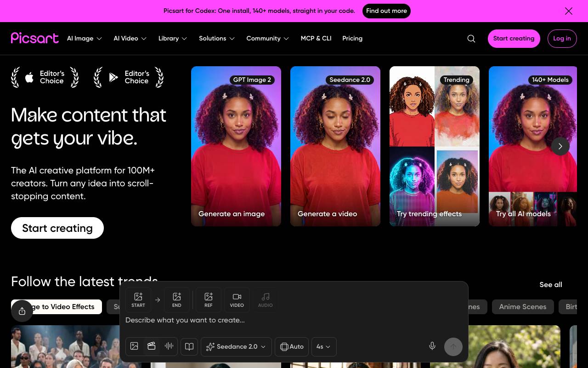Viewport: 588px width, 368px height.
Task: Click the 140+ Models label
Action: (550, 80)
